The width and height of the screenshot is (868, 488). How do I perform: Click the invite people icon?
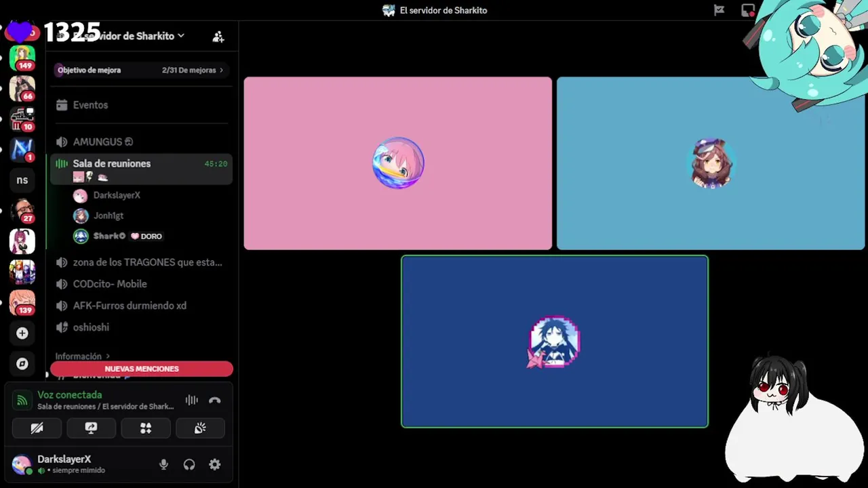[x=218, y=37]
